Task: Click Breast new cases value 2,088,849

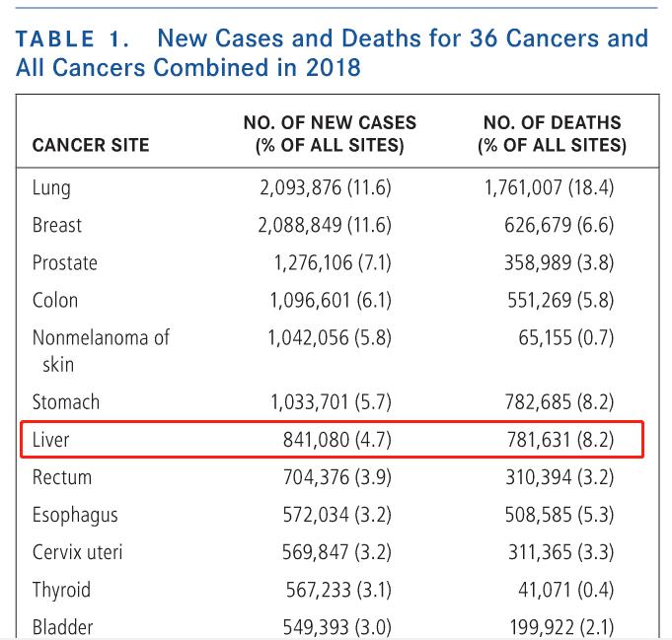Action: (x=325, y=225)
